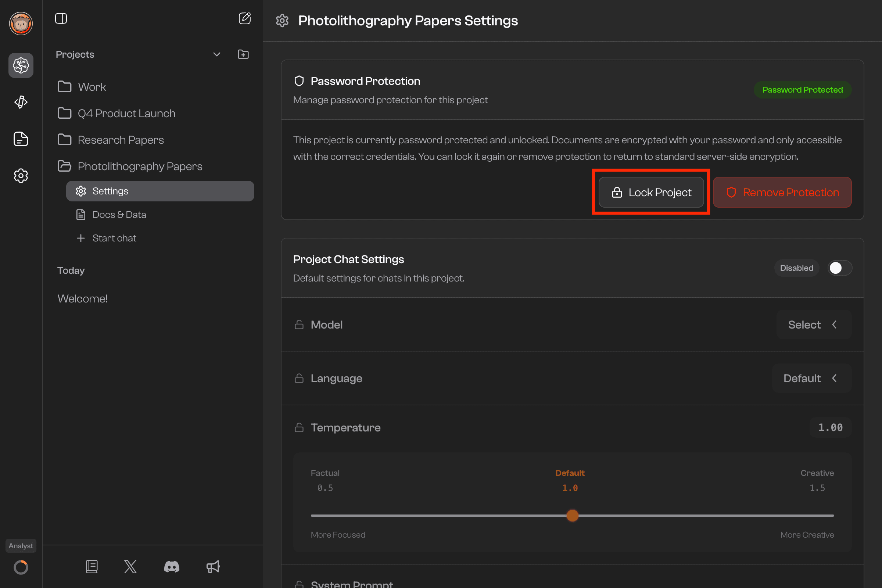Start a new chat with compose icon

coord(244,18)
